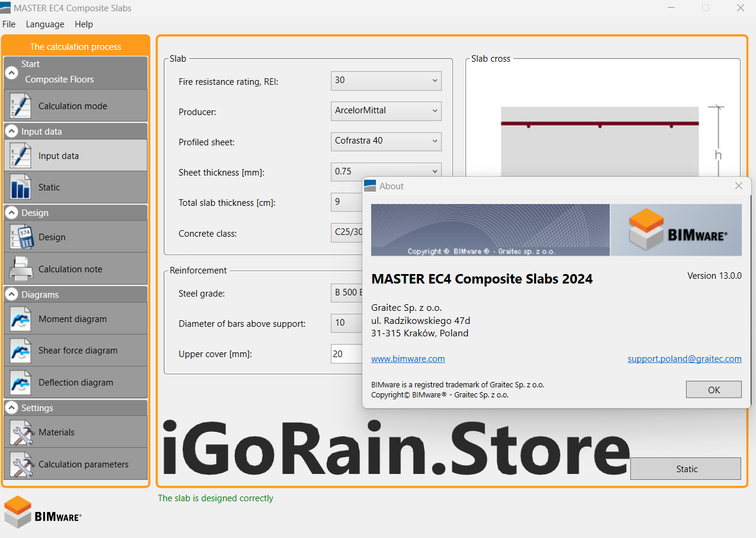This screenshot has width=756, height=538.
Task: Open the Deflection diagram icon
Action: [20, 383]
